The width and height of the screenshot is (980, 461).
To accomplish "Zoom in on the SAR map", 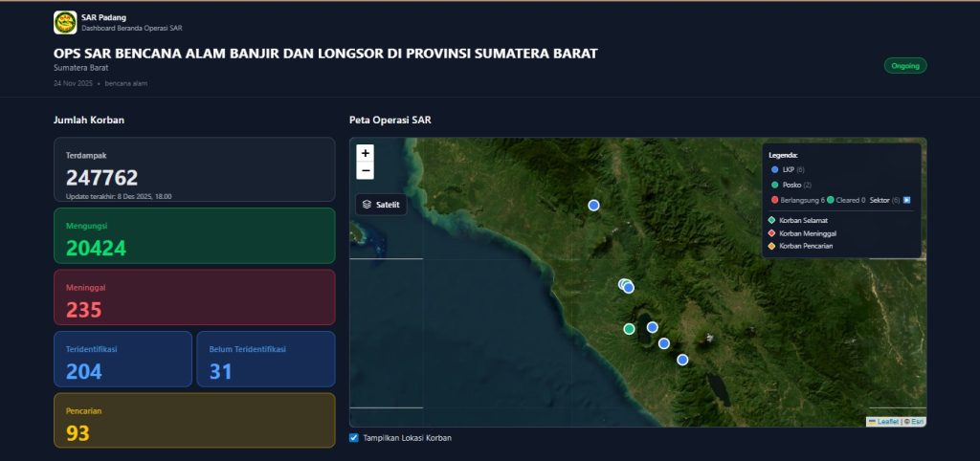I will (x=365, y=153).
